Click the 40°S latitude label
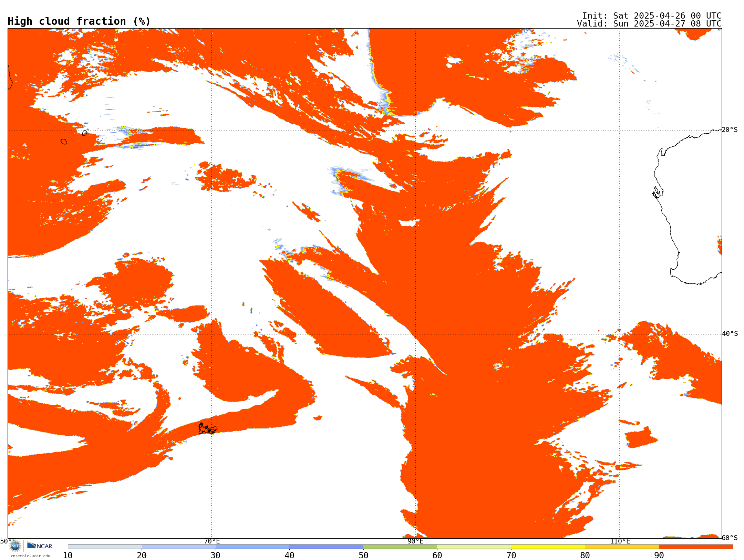744x560 pixels. (730, 334)
